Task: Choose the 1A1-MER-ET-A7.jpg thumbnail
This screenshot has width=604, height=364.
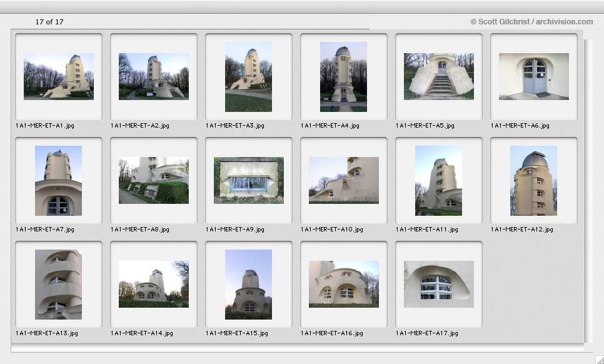Action: (x=59, y=181)
